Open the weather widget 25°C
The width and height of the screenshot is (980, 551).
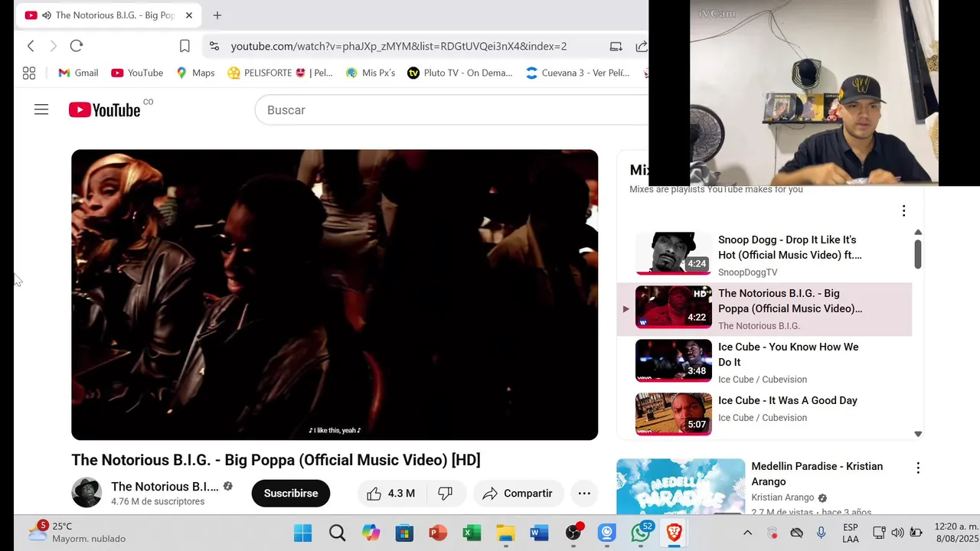[x=77, y=533]
